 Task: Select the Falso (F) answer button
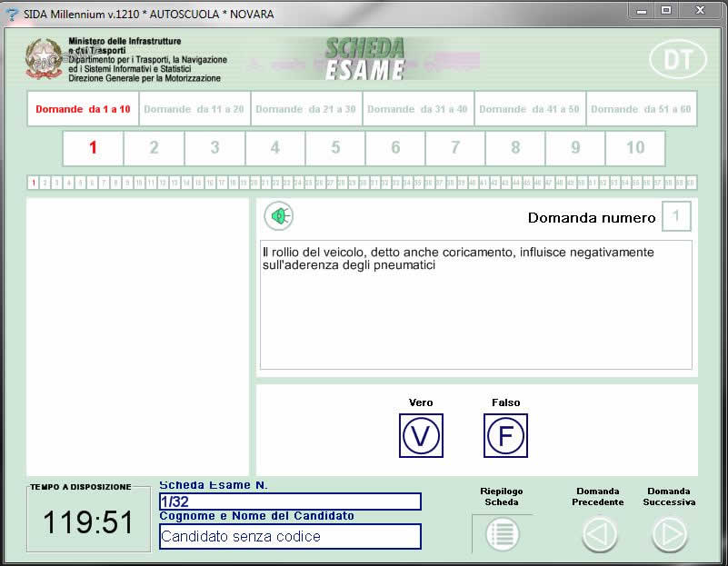505,436
